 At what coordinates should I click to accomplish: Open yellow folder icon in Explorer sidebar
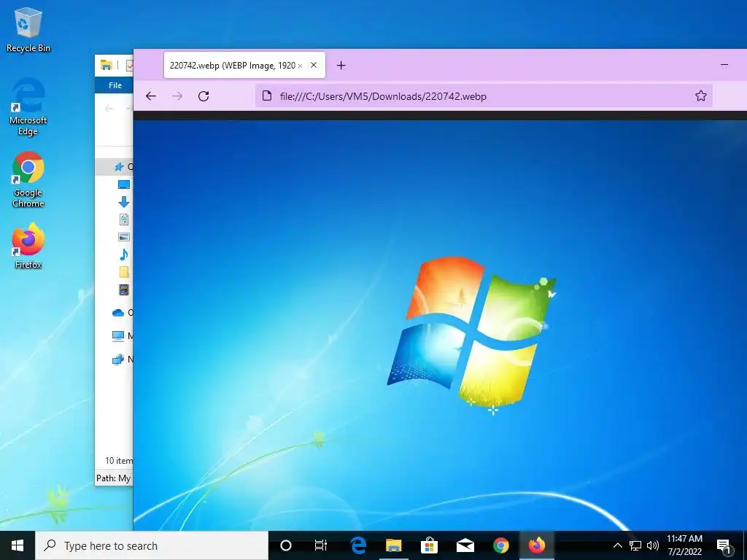124,272
